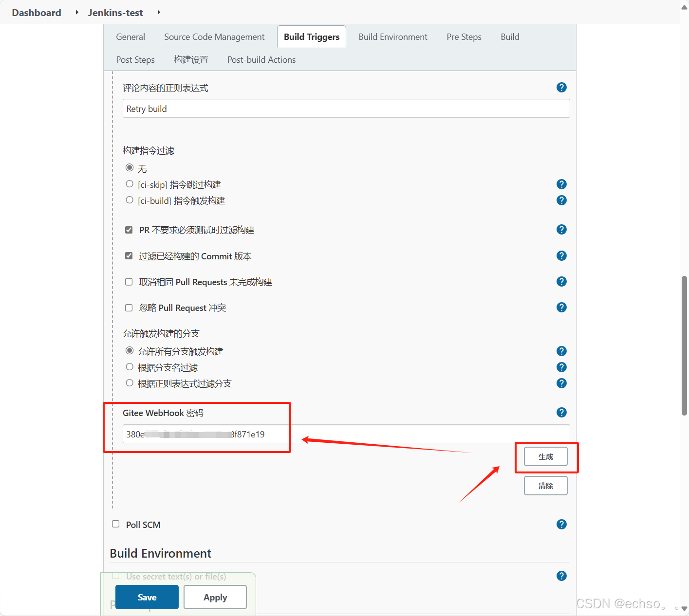This screenshot has height=616, width=689.
Task: Open help for 根据分支名过滤
Action: click(x=561, y=367)
